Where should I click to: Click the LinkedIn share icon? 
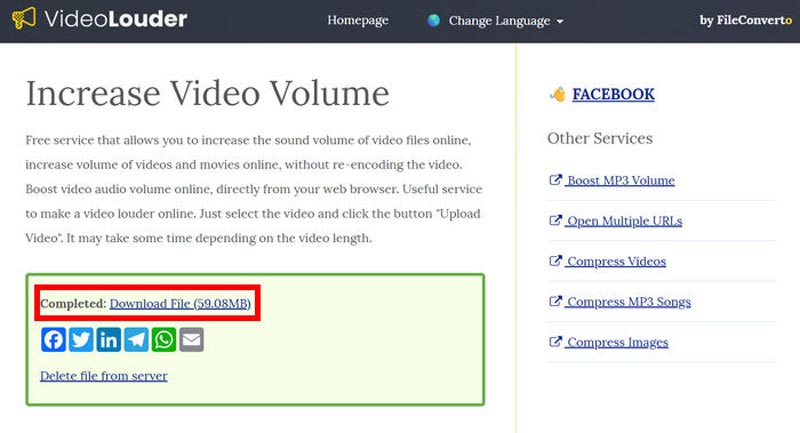pos(109,340)
